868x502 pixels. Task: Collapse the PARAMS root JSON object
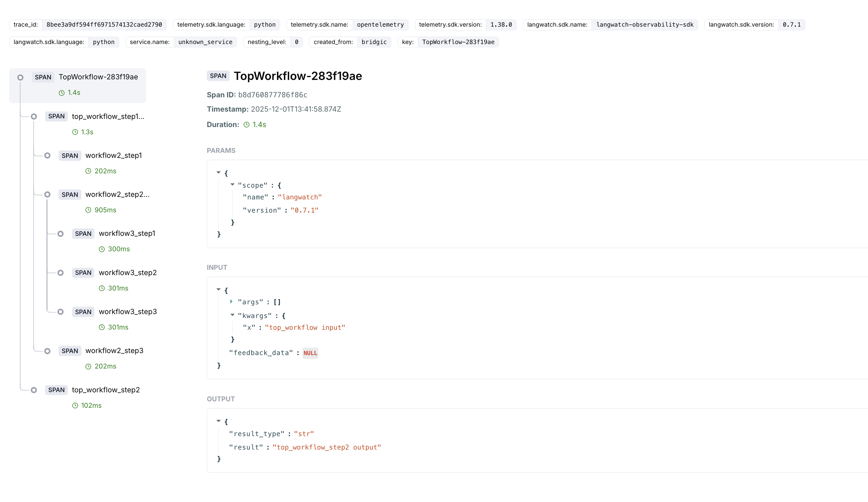point(218,172)
